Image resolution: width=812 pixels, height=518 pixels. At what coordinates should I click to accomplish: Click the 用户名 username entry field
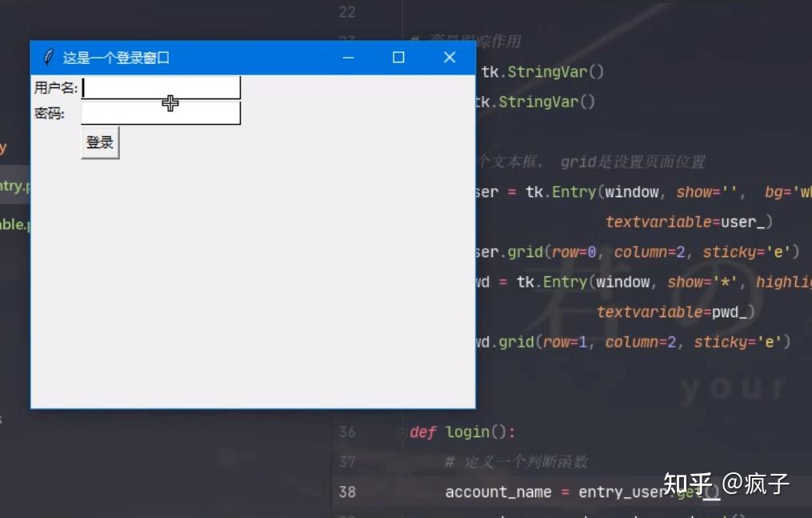click(x=161, y=87)
